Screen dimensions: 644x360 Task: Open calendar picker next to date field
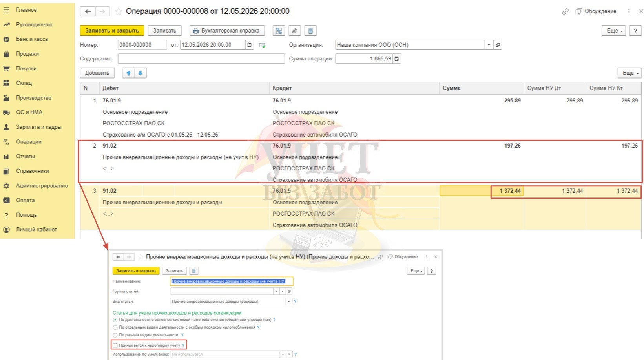click(249, 45)
